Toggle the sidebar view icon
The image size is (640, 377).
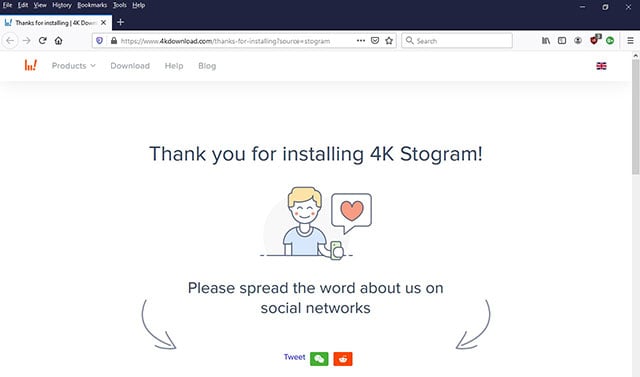tap(562, 41)
